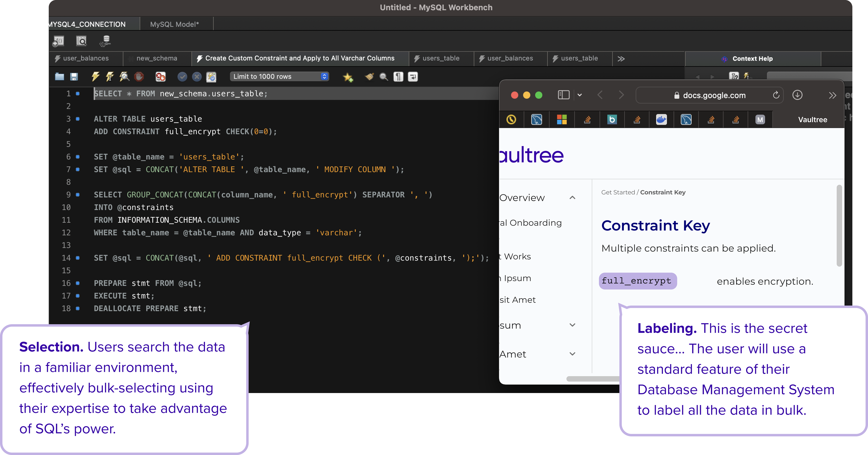Viewport: 868px width, 455px height.
Task: Click the 'Constraint Key' page heading
Action: coord(655,226)
